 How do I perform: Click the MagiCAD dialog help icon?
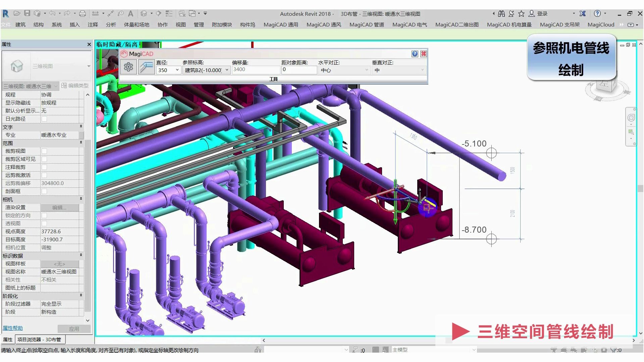(x=415, y=54)
